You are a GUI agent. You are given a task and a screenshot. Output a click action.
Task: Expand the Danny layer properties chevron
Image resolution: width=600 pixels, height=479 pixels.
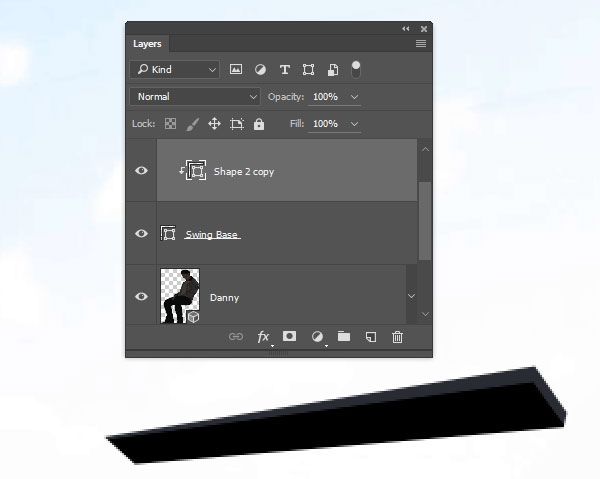[411, 296]
